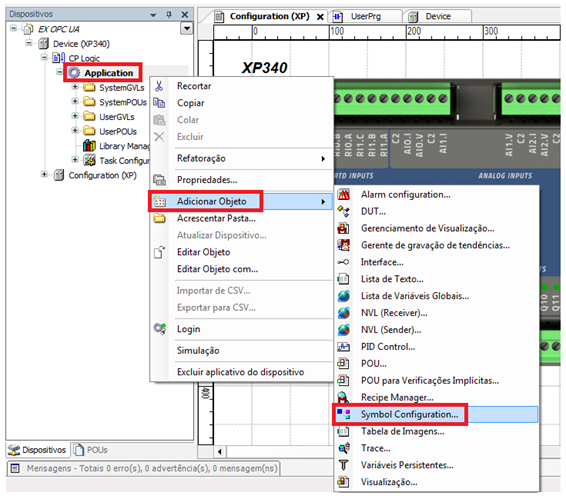Open the Mensagens status panel
Viewport: 566px width, 499px height.
pos(144,468)
